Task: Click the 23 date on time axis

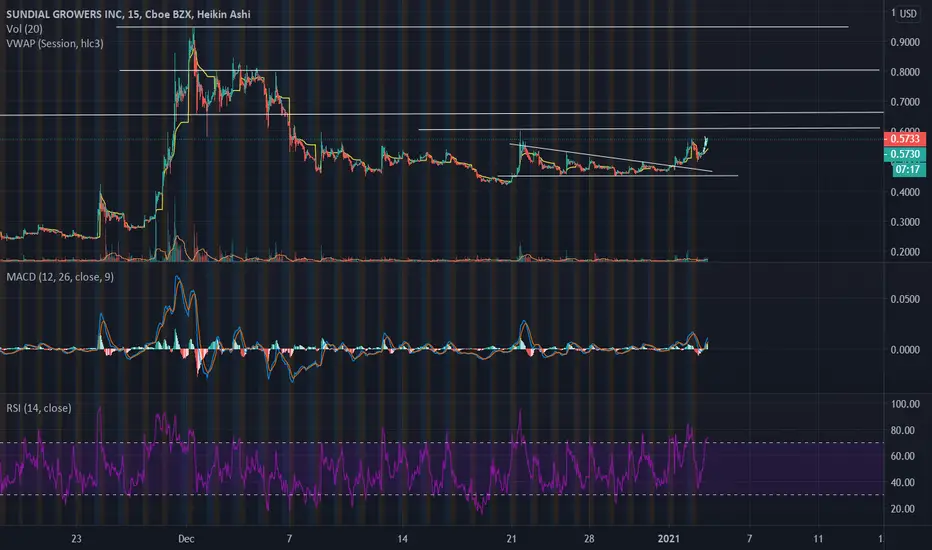Action: coord(76,539)
